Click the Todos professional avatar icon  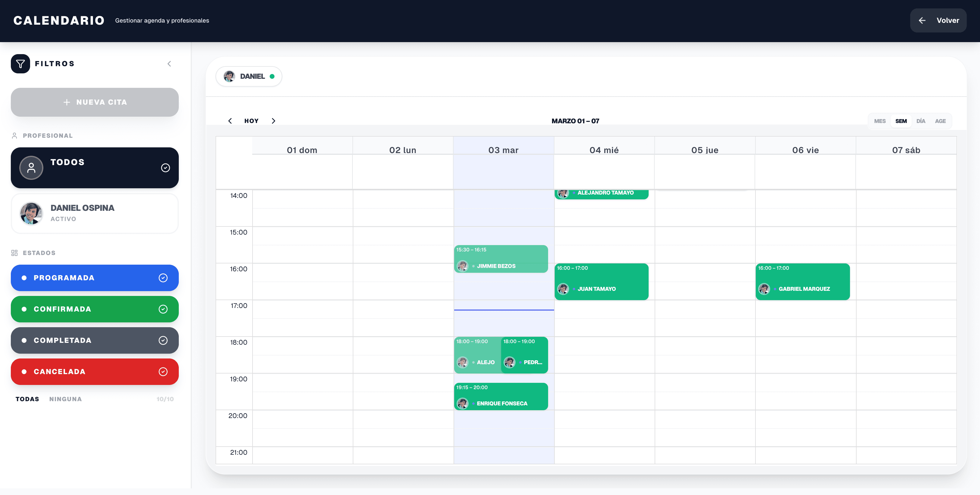pos(31,168)
